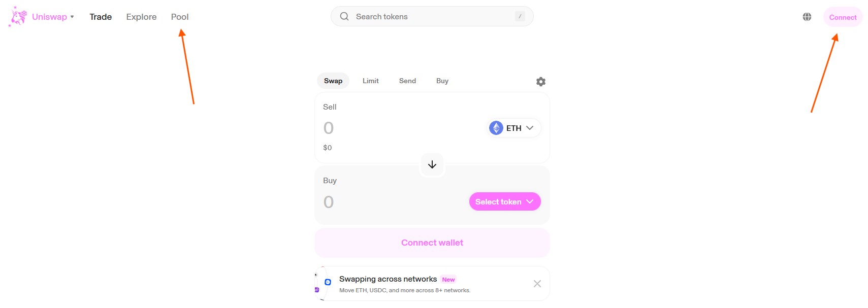
Task: Open the globe language selector
Action: click(807, 17)
